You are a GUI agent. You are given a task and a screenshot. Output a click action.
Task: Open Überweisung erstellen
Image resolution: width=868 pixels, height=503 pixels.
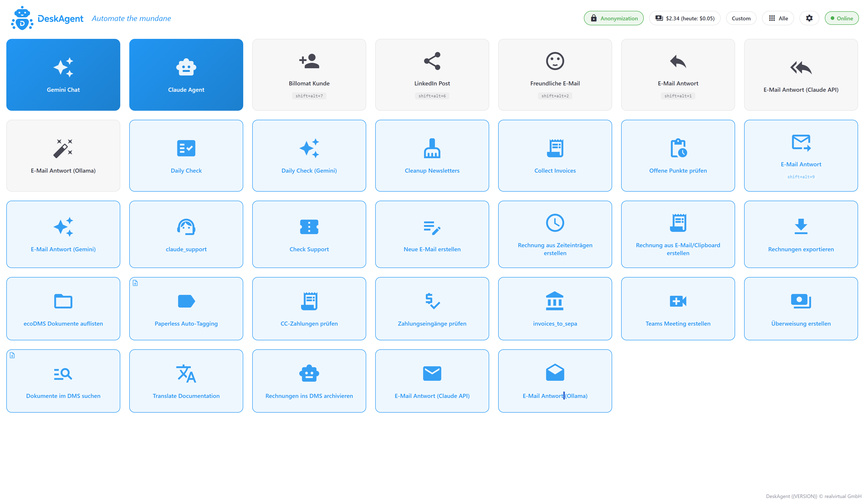800,308
